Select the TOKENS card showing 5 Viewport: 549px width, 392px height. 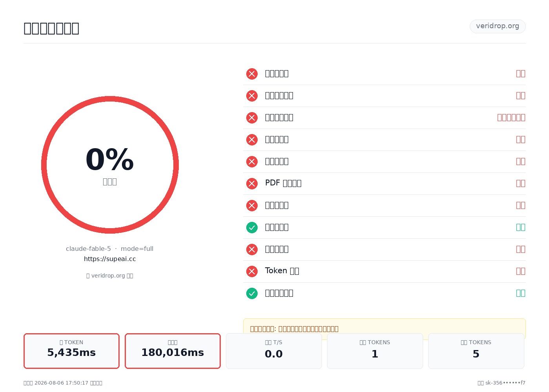tap(476, 351)
